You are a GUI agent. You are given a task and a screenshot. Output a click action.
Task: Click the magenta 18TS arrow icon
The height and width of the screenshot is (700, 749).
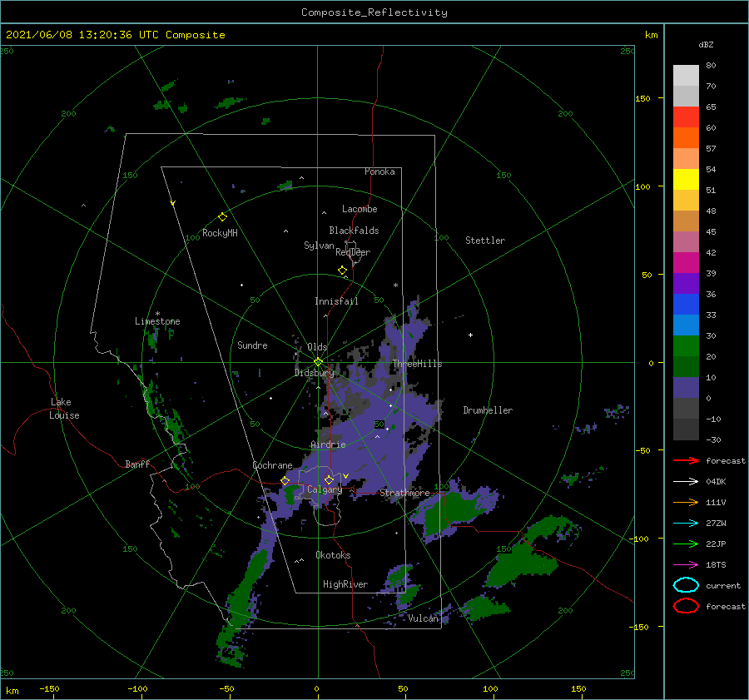[x=686, y=565]
